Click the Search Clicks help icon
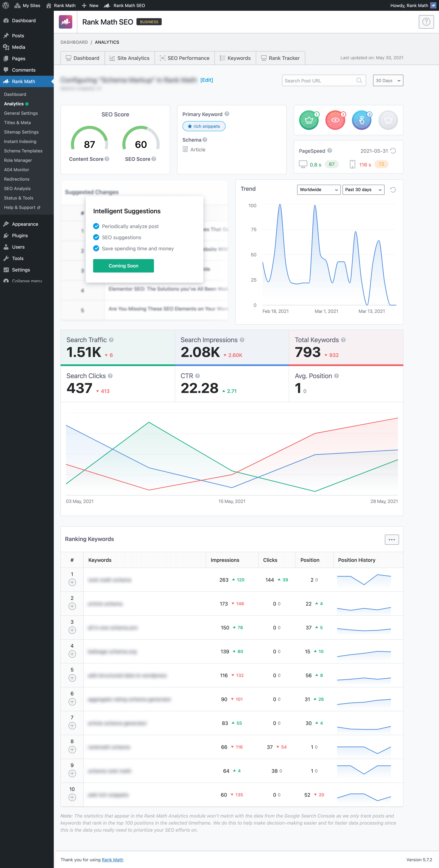 click(x=110, y=376)
